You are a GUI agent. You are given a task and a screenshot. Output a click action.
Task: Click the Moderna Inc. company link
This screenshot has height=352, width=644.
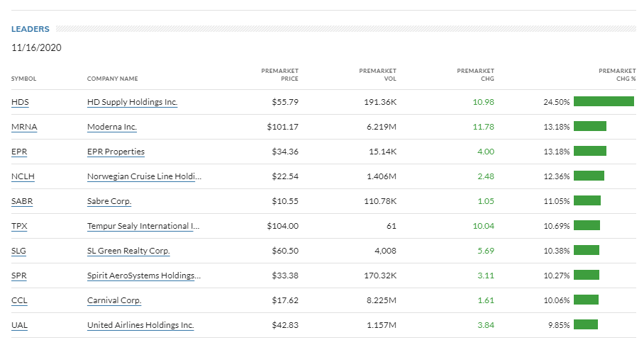coord(112,127)
